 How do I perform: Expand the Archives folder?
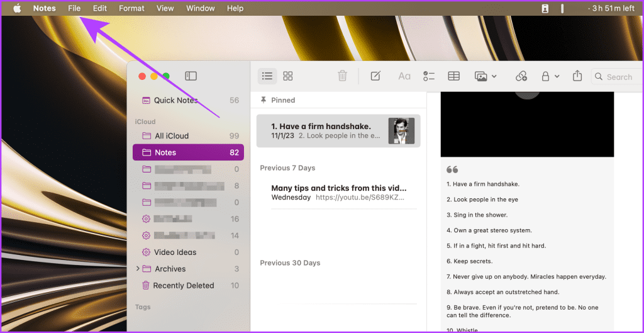tap(138, 269)
